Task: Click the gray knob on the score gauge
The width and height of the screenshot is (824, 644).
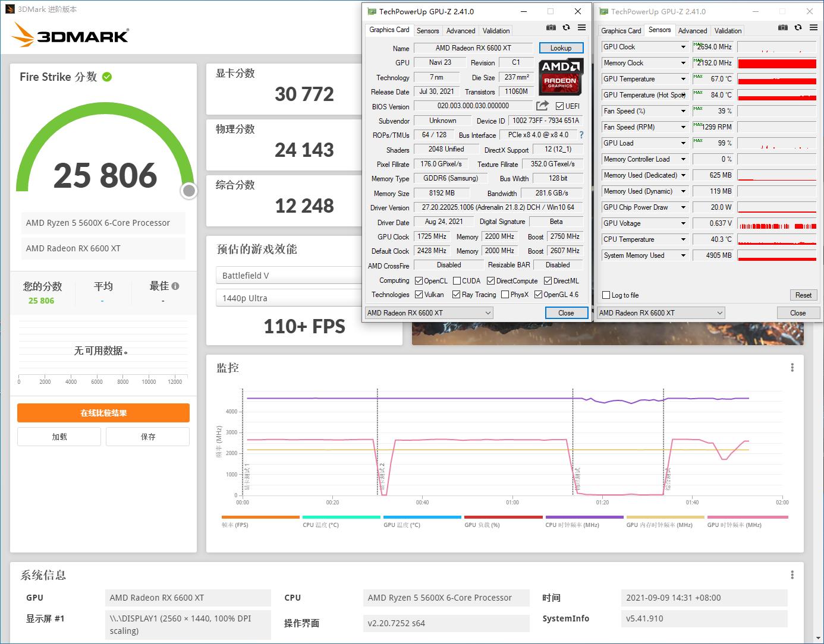Action: 189,191
